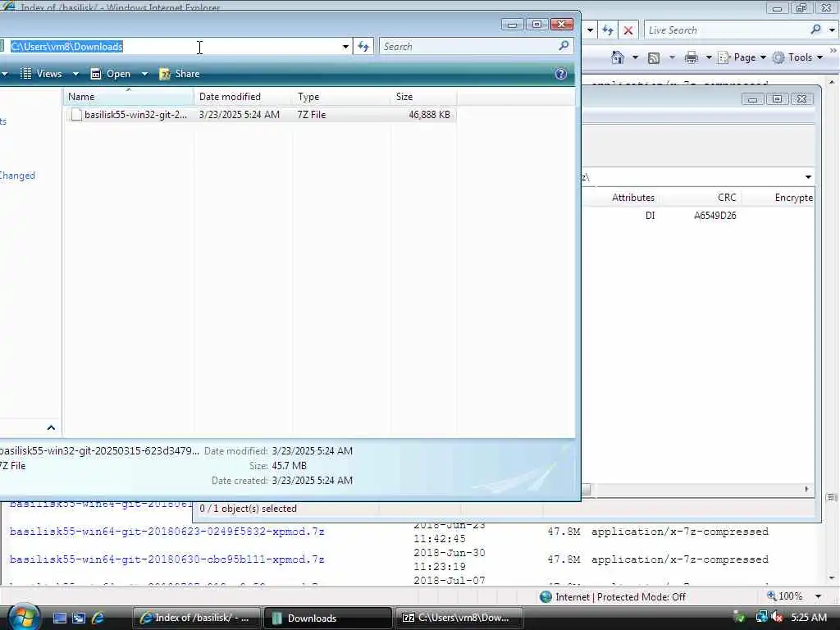Sort files by Size column
This screenshot has height=630, width=840.
[x=423, y=97]
